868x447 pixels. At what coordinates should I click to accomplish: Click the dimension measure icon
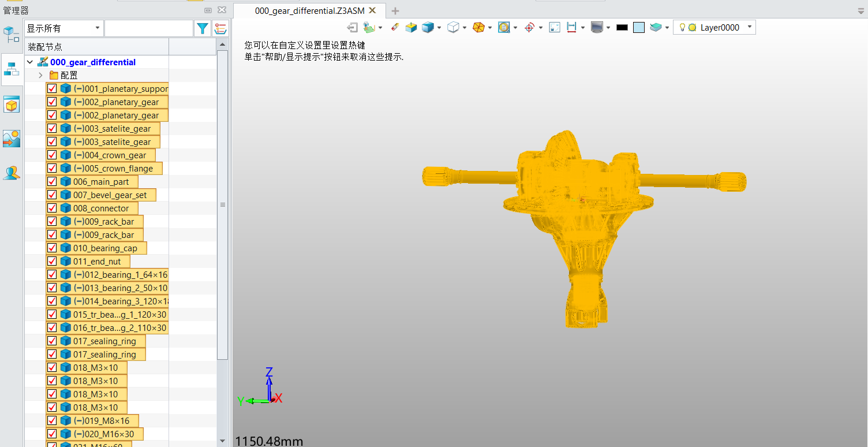572,27
